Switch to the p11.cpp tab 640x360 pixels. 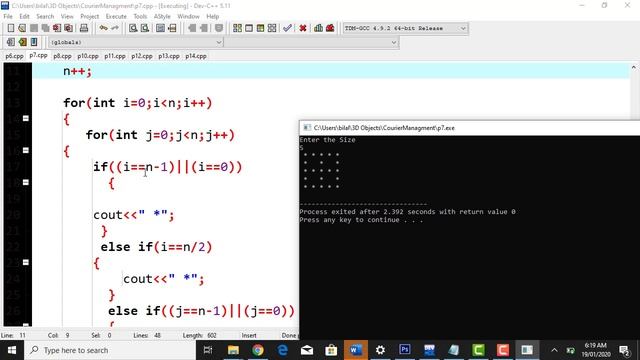point(115,56)
